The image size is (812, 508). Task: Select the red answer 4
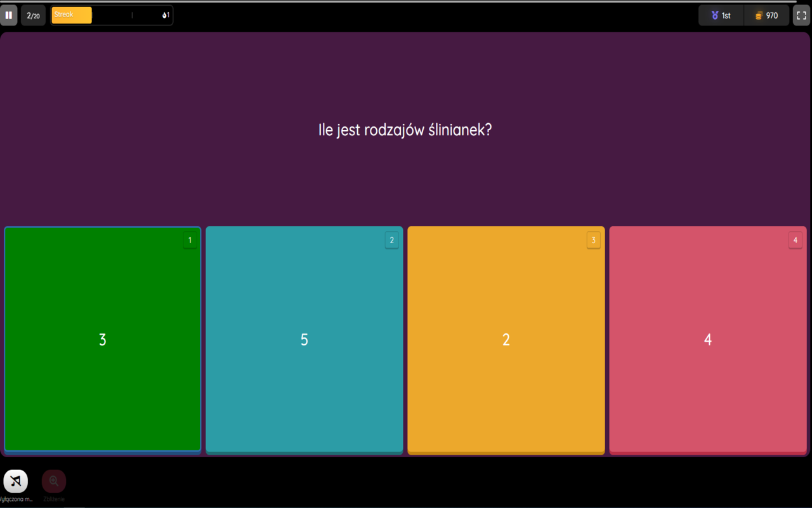pos(708,340)
